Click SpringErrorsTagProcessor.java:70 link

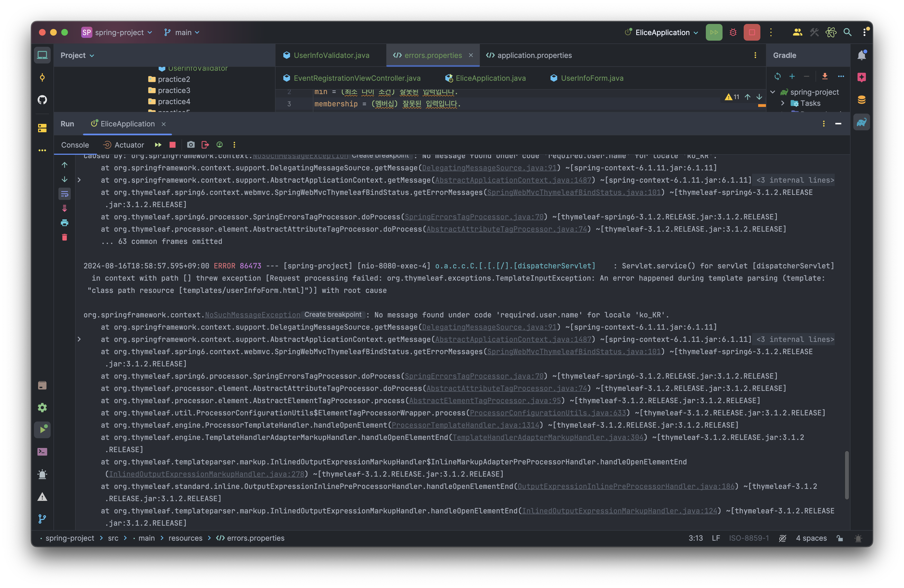[x=474, y=217]
